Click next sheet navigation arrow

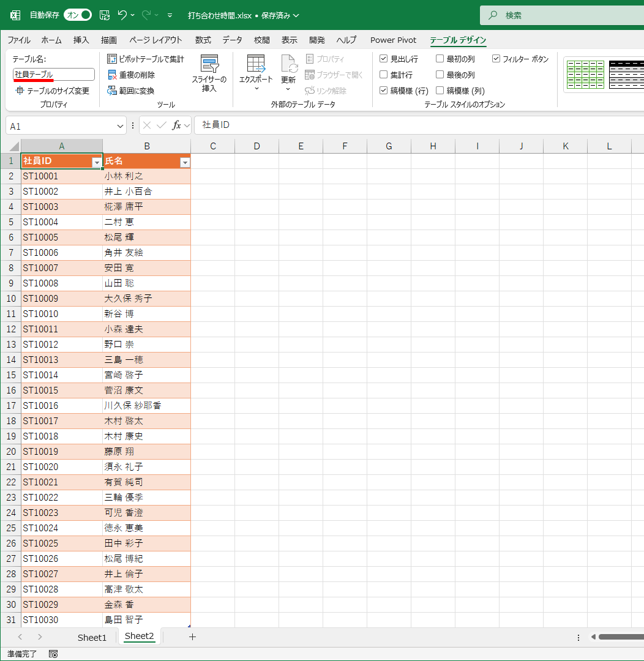point(40,637)
